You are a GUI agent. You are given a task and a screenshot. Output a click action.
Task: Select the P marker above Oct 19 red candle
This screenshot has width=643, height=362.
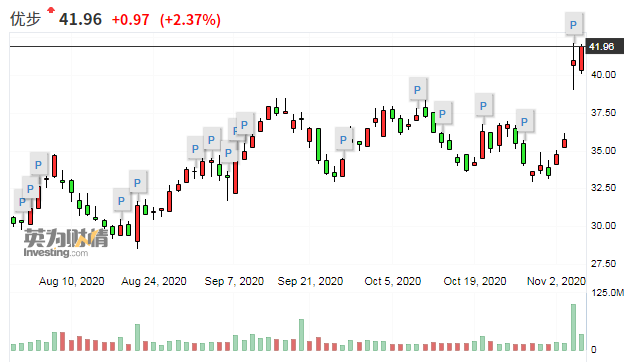pyautogui.click(x=483, y=106)
